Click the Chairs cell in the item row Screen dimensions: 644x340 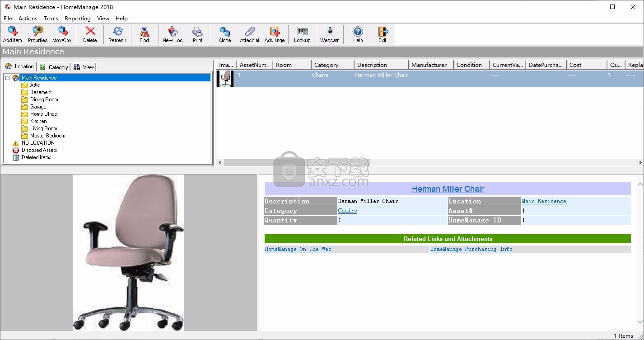click(320, 75)
